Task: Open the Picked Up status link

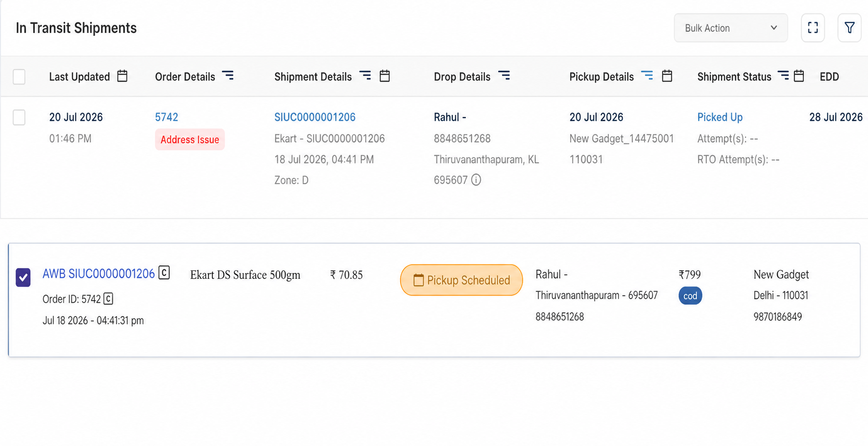Action: (720, 117)
